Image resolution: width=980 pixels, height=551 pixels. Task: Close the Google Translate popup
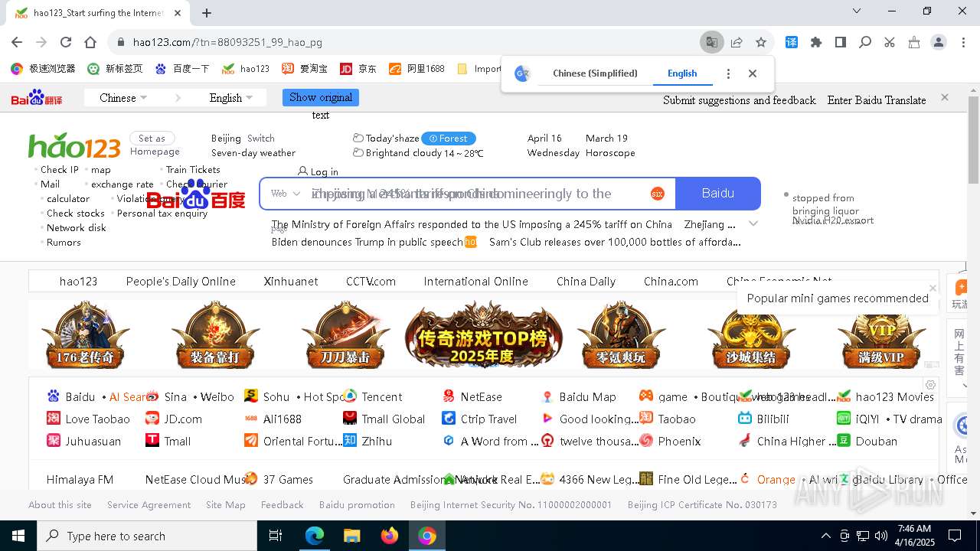pyautogui.click(x=753, y=73)
